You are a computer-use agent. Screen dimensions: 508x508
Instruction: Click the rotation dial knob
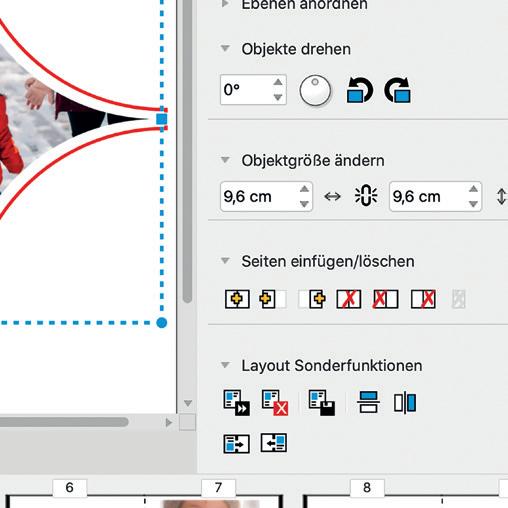[x=315, y=90]
